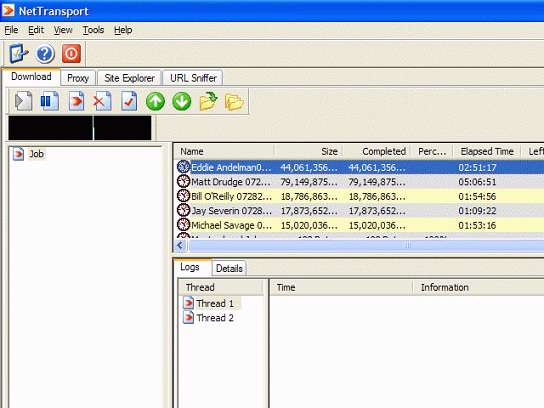Select the Matt Drudge 072... download row
Screen dimensions: 544x408
coord(359,182)
